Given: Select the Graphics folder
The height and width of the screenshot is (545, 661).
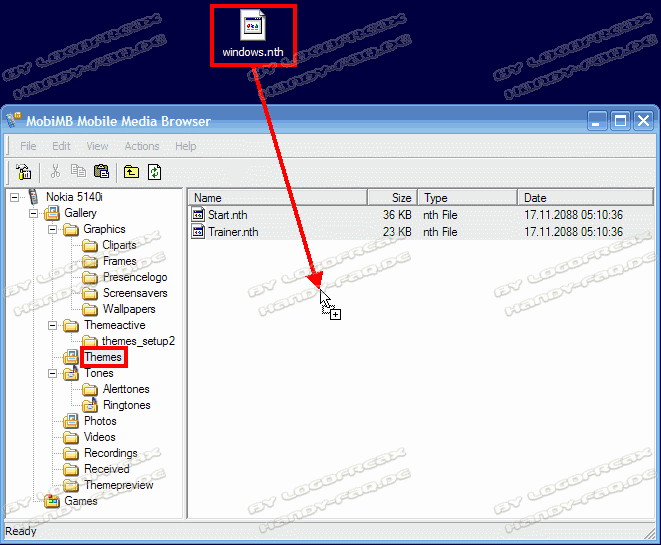Looking at the screenshot, I should point(104,229).
